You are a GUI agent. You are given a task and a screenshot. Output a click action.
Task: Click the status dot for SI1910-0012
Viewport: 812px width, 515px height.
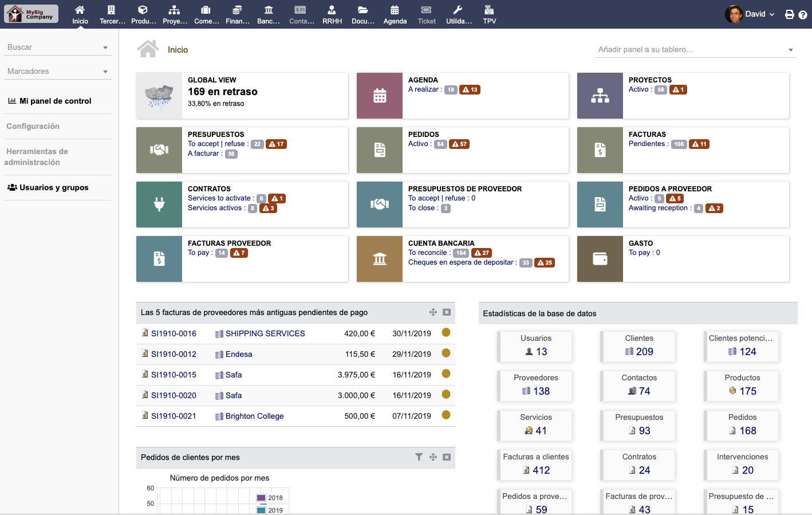pyautogui.click(x=446, y=353)
